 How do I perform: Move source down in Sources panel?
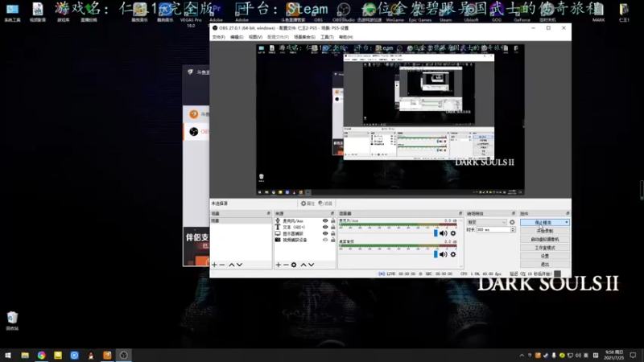312,265
